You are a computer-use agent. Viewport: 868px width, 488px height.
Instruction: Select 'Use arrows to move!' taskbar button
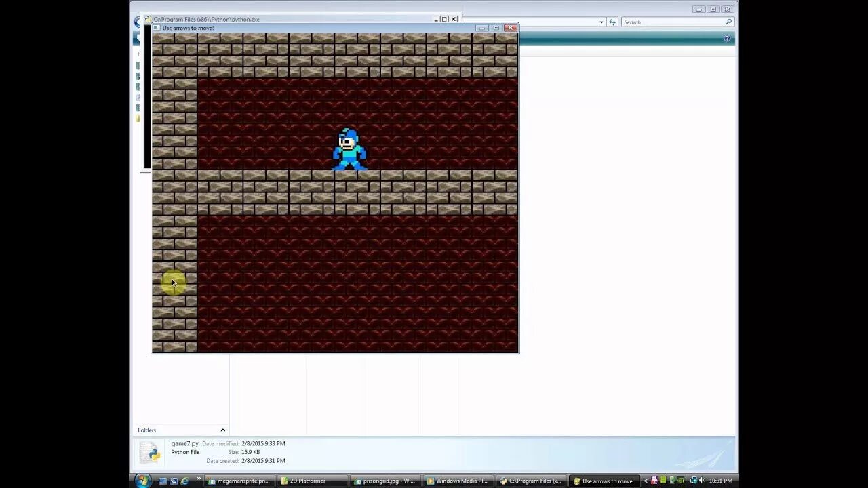(604, 481)
